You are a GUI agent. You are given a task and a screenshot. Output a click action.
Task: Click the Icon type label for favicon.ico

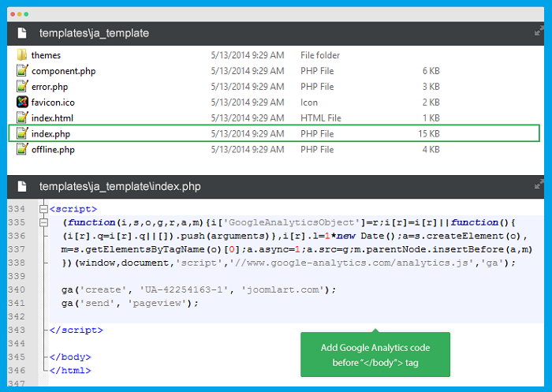pyautogui.click(x=309, y=103)
